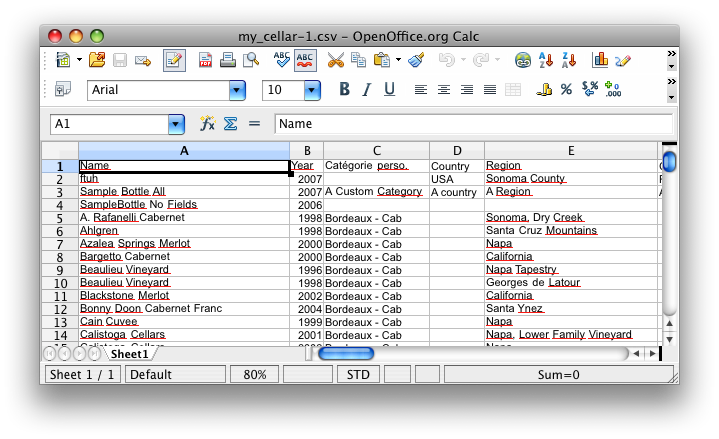The width and height of the screenshot is (719, 439).
Task: Open Page Preview magnifier icon
Action: click(251, 60)
